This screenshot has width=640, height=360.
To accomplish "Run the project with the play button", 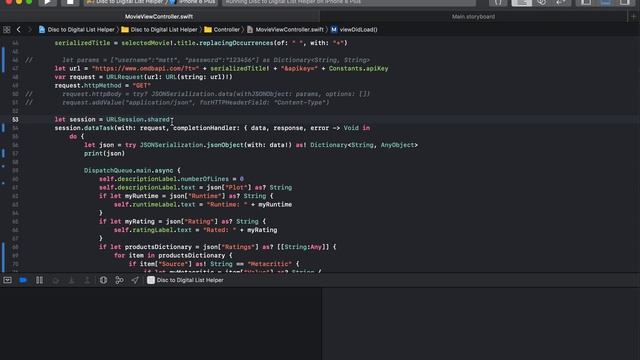I will [x=47, y=2].
